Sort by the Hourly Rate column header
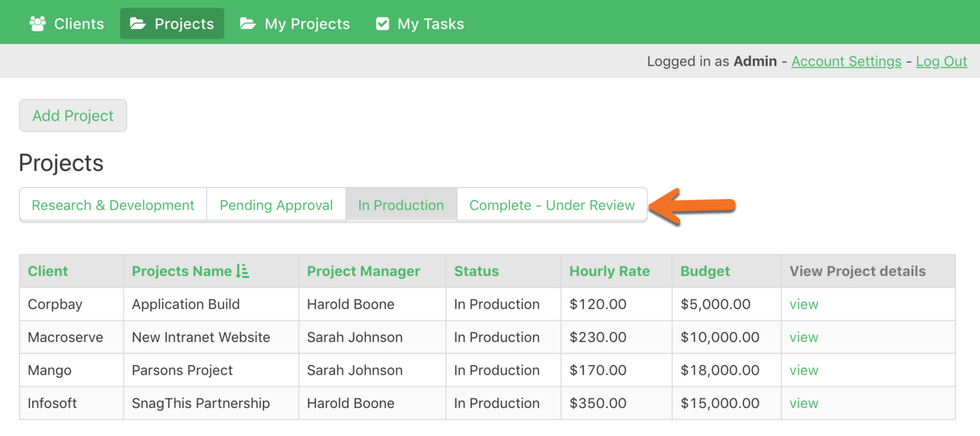The image size is (980, 436). (x=609, y=272)
